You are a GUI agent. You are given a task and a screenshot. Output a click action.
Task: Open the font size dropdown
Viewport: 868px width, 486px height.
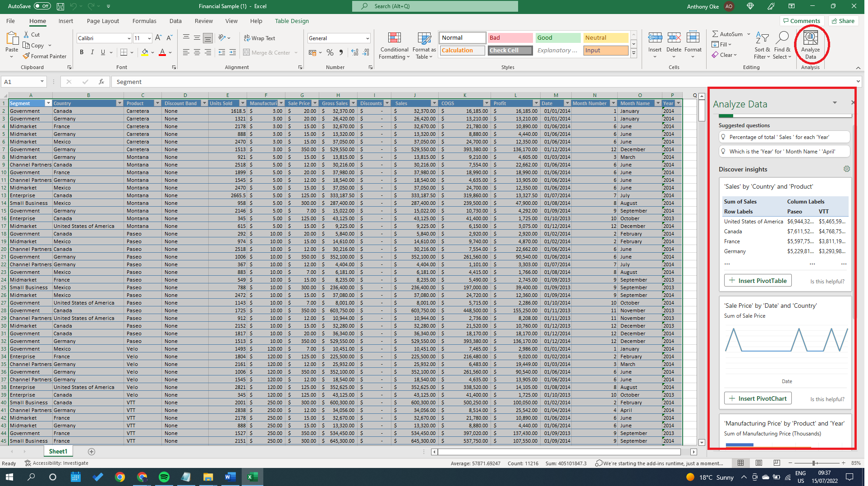pos(149,38)
